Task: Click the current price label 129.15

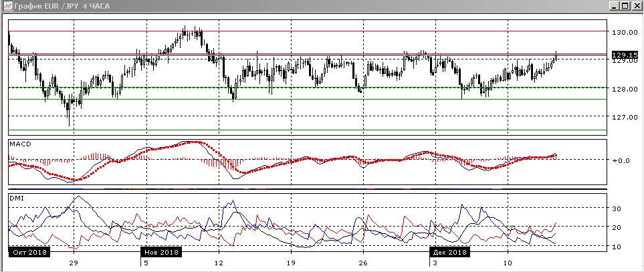Action: click(x=625, y=55)
